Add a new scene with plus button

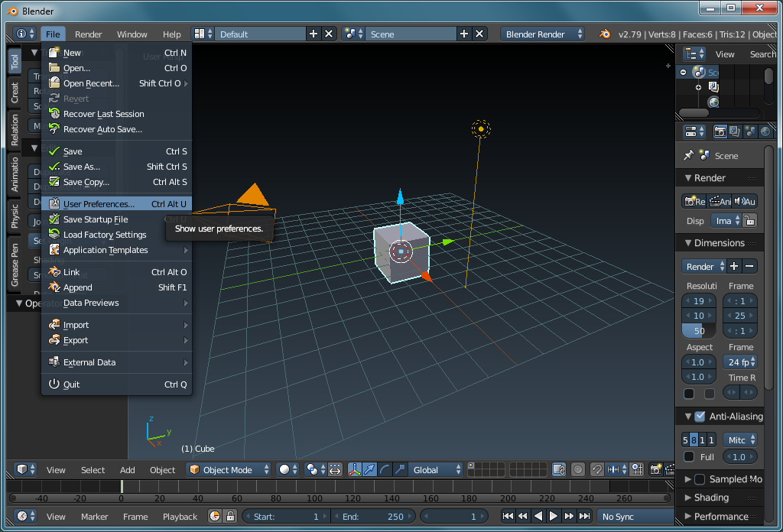coord(464,34)
